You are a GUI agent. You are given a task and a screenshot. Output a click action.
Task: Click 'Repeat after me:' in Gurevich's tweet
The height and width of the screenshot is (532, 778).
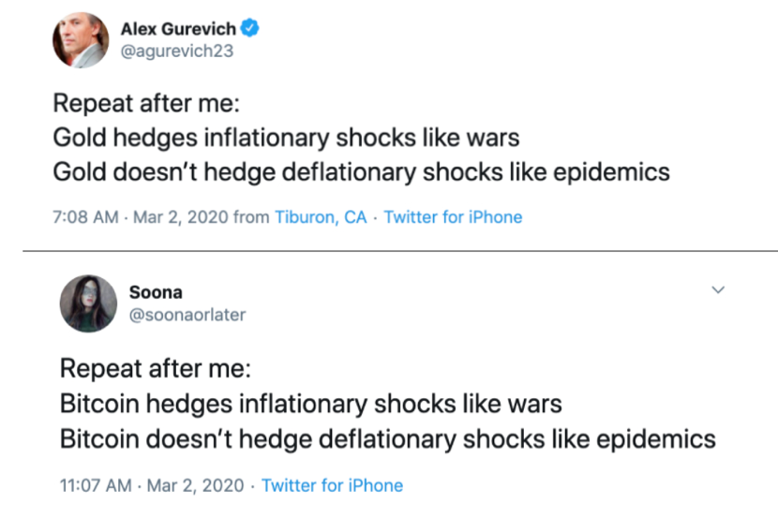click(146, 103)
